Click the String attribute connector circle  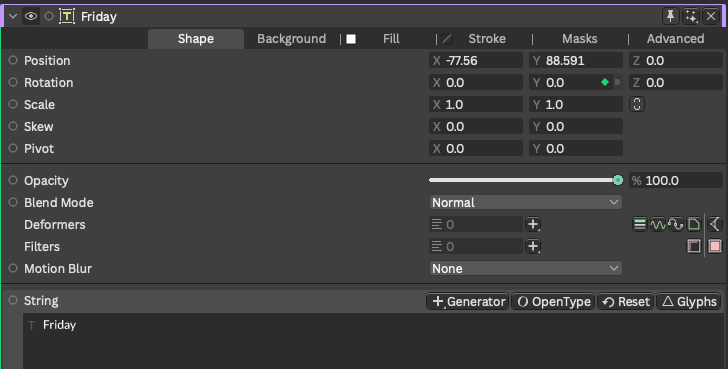13,300
